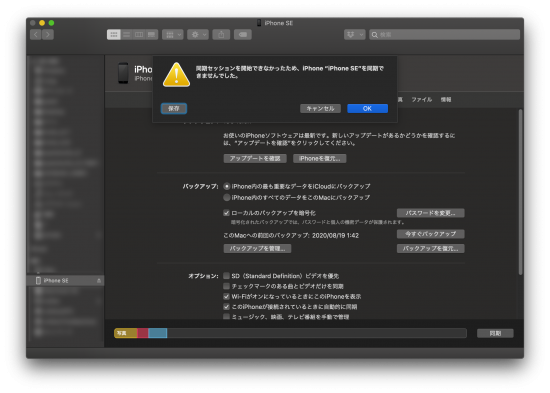Switch Finder to gallery view
This screenshot has width=550, height=393.
point(152,34)
